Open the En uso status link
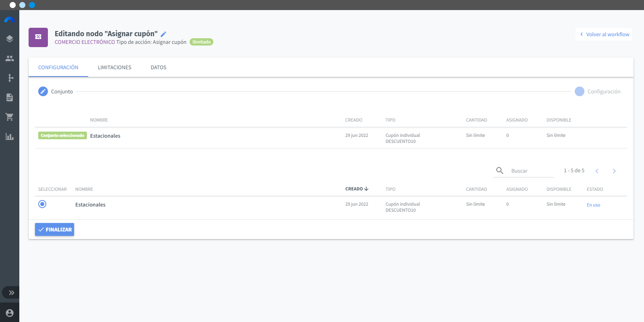The image size is (644, 322). coord(593,205)
